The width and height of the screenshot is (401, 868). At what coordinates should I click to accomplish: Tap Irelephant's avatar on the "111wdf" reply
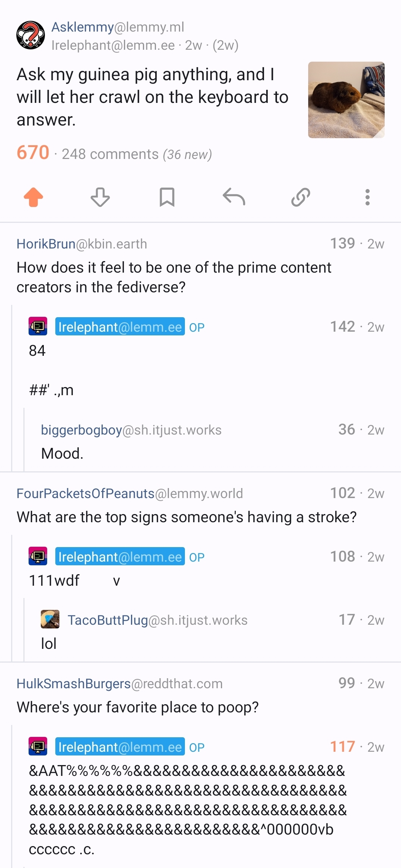(38, 556)
